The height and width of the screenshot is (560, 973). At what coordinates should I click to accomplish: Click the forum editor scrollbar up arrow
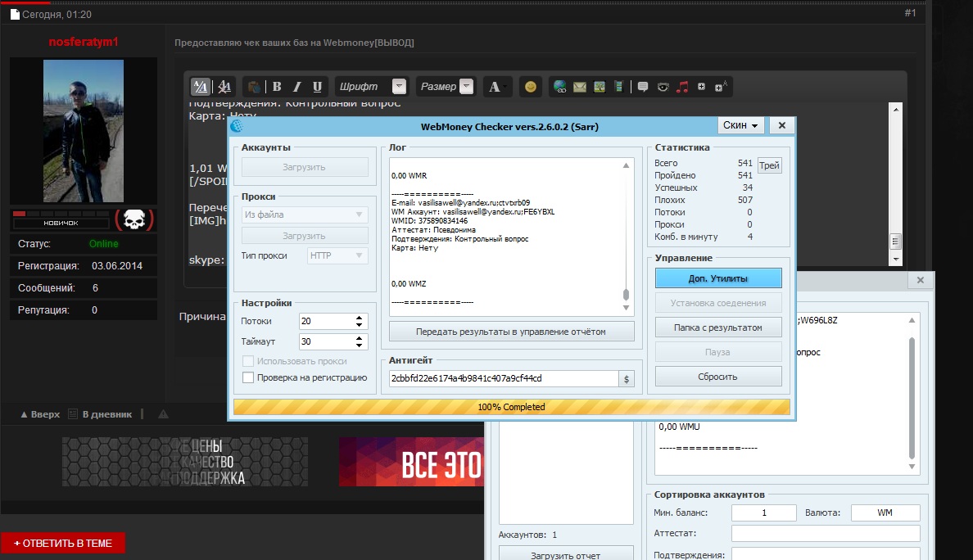pyautogui.click(x=895, y=109)
